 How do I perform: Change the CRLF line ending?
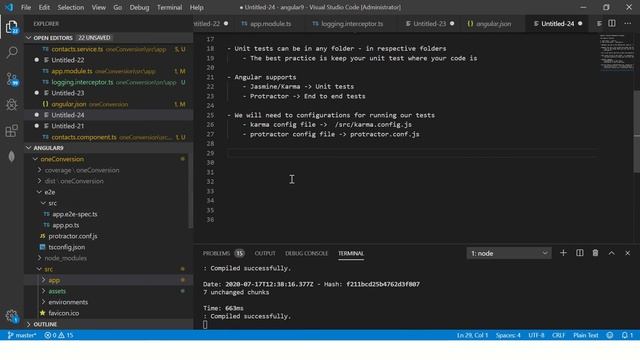click(x=558, y=335)
